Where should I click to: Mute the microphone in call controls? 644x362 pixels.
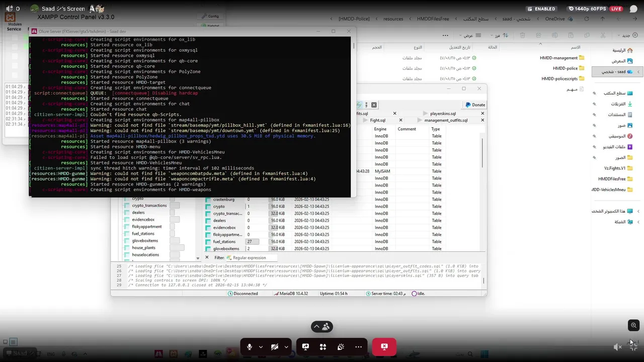click(250, 347)
